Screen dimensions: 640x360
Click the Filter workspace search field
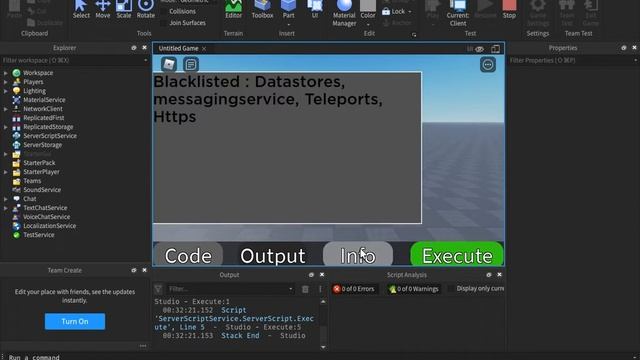[x=75, y=60]
